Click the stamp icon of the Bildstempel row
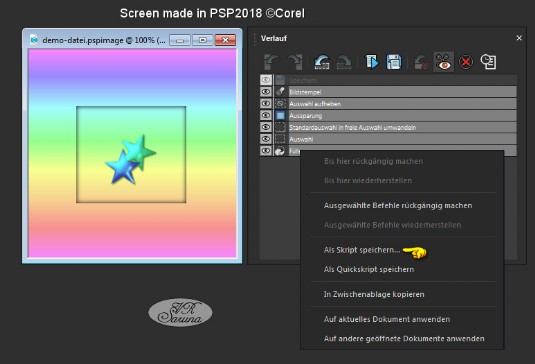The height and width of the screenshot is (364, 535). tap(280, 92)
